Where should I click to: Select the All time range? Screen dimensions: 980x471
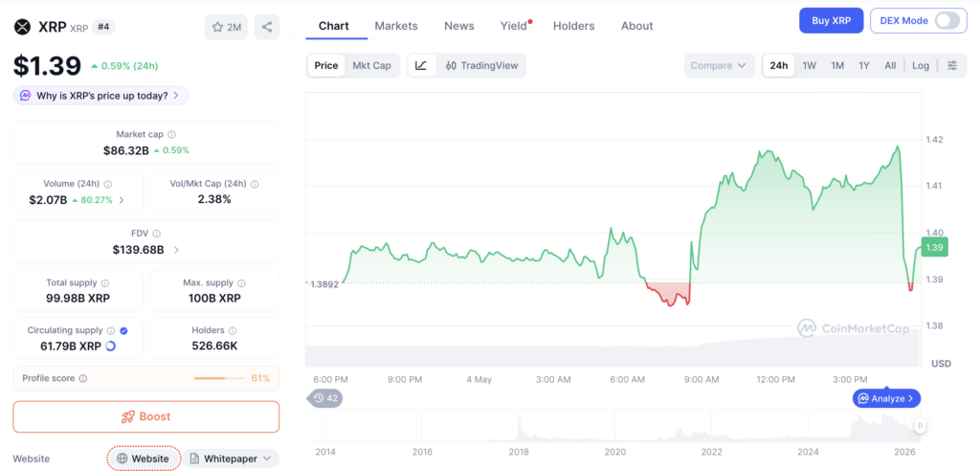890,65
